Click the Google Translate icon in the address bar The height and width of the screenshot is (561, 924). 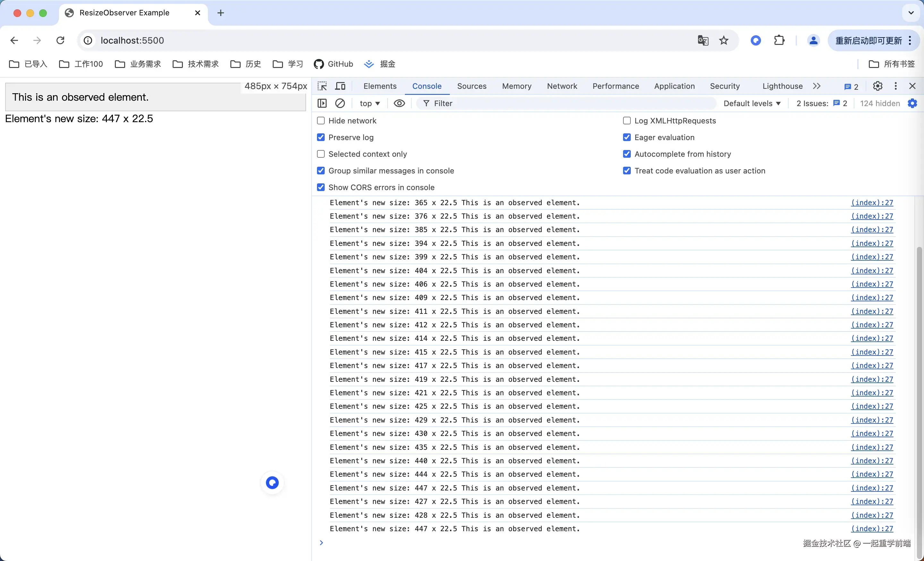703,40
